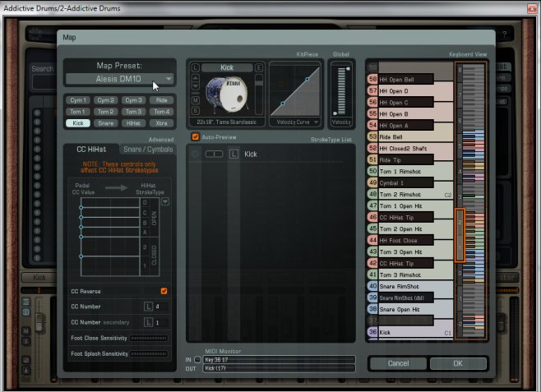Click the preview circle in Kick stroketype row

[195, 154]
